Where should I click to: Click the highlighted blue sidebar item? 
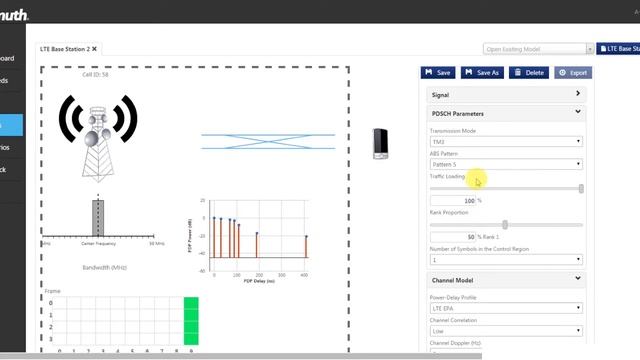(x=11, y=125)
